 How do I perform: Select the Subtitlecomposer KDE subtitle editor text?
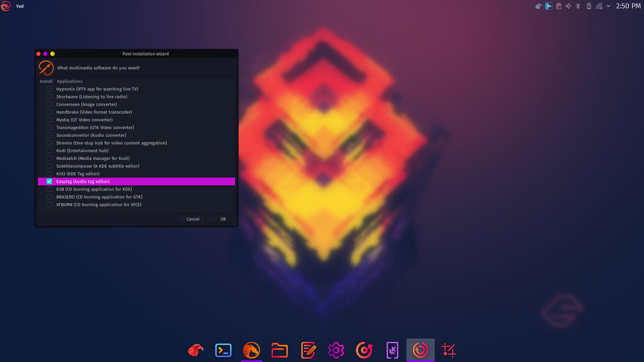point(98,166)
